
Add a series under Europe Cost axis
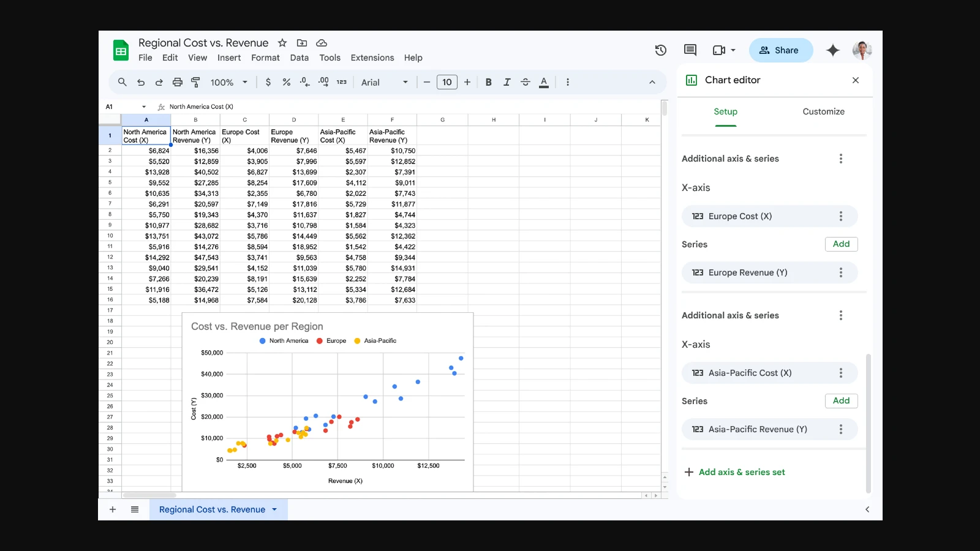(x=841, y=244)
